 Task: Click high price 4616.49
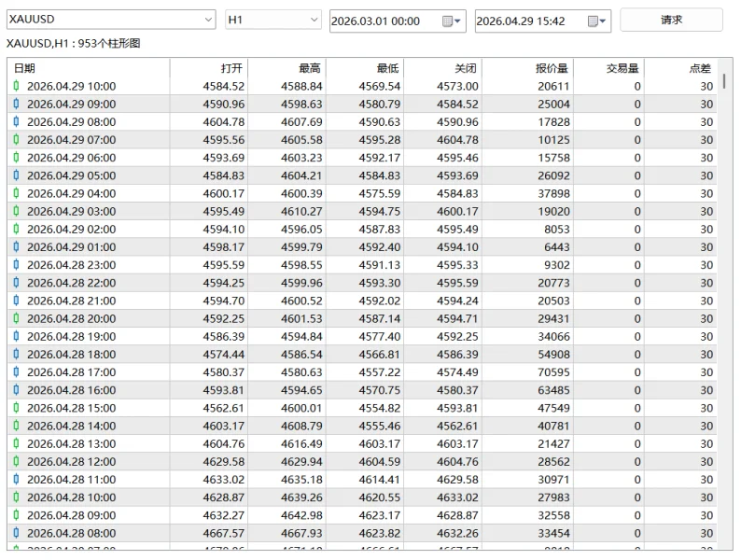click(301, 443)
